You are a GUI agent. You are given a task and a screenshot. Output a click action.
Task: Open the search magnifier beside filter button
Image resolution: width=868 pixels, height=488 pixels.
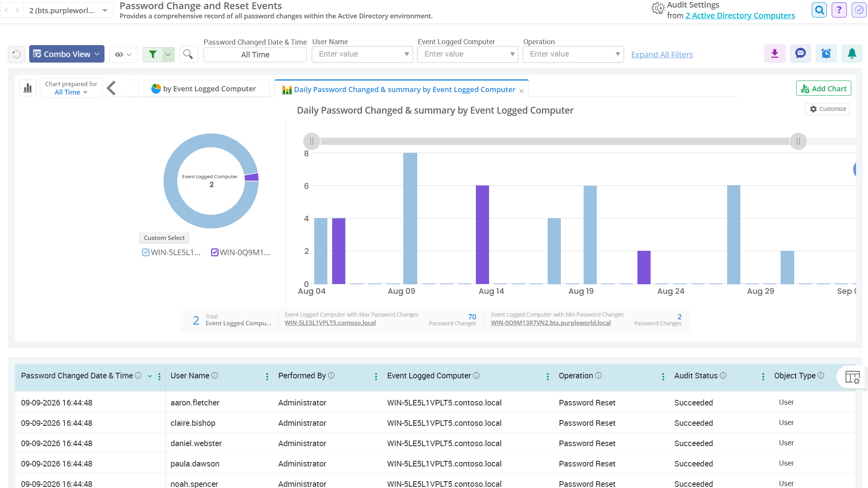click(188, 54)
